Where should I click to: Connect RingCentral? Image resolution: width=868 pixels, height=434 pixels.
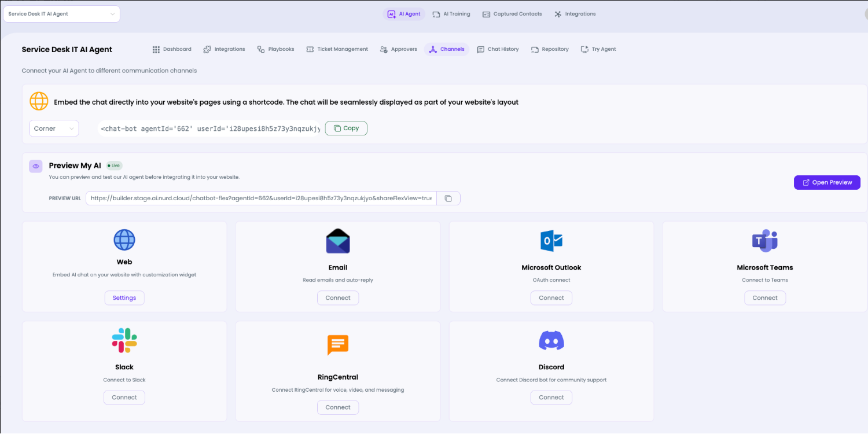[x=338, y=407]
